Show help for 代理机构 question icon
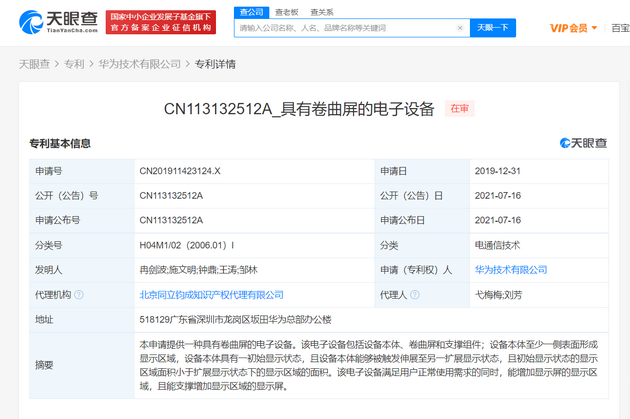Screen dimensions: 630x419 pos(79,295)
